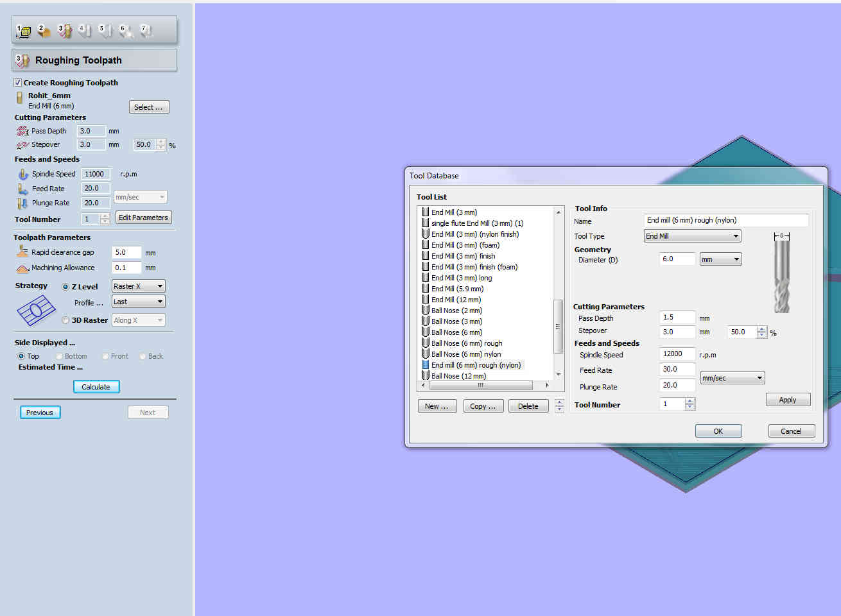Open Tool Database feed units mm/sec dropdown
This screenshot has width=841, height=616.
click(732, 378)
